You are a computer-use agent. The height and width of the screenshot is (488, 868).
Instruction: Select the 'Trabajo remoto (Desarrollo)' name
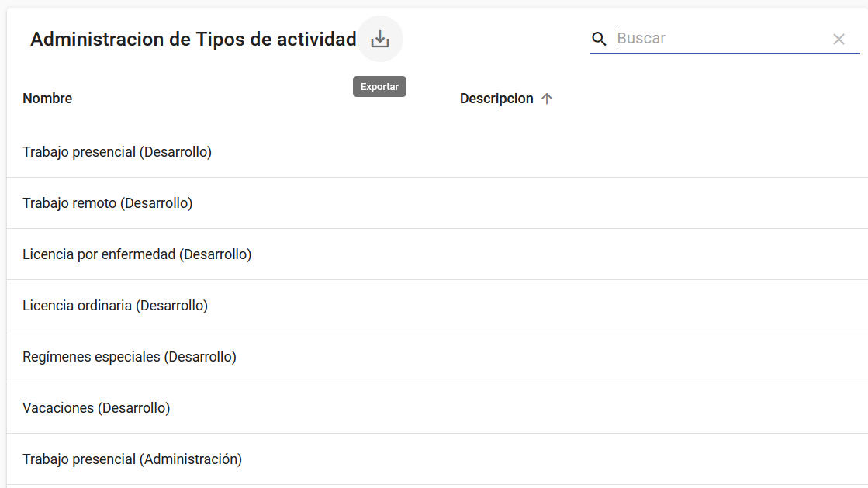coord(108,203)
